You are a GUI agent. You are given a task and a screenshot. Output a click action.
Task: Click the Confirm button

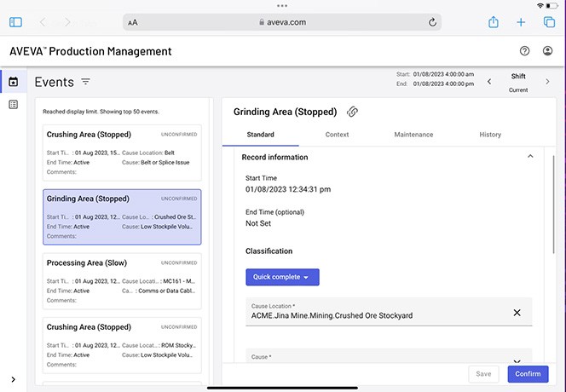528,374
